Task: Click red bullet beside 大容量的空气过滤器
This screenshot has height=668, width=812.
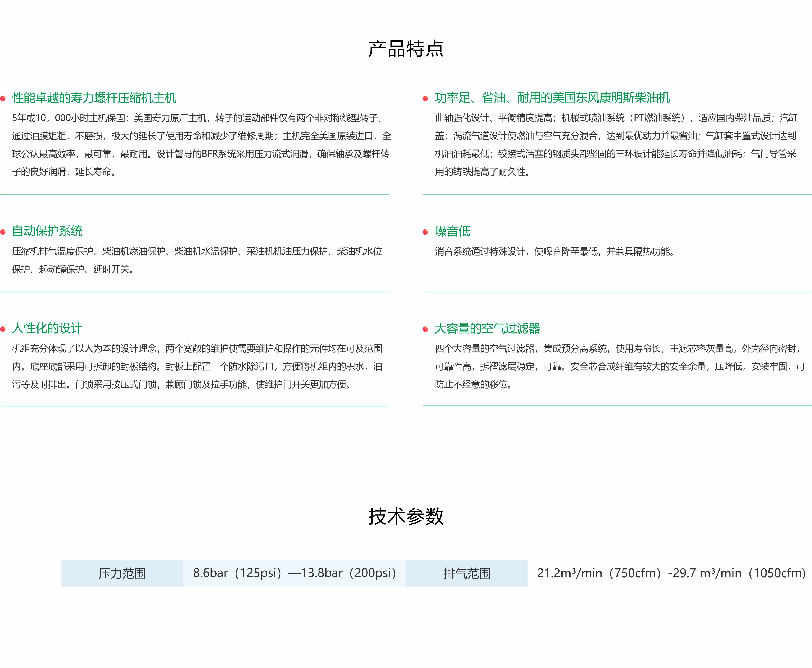Action: point(425,329)
